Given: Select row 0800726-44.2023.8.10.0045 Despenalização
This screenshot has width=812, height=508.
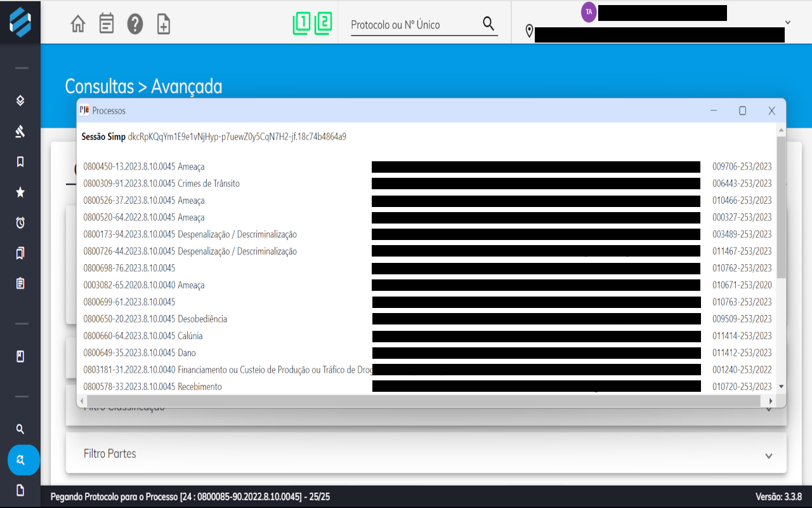Looking at the screenshot, I should click(x=428, y=251).
